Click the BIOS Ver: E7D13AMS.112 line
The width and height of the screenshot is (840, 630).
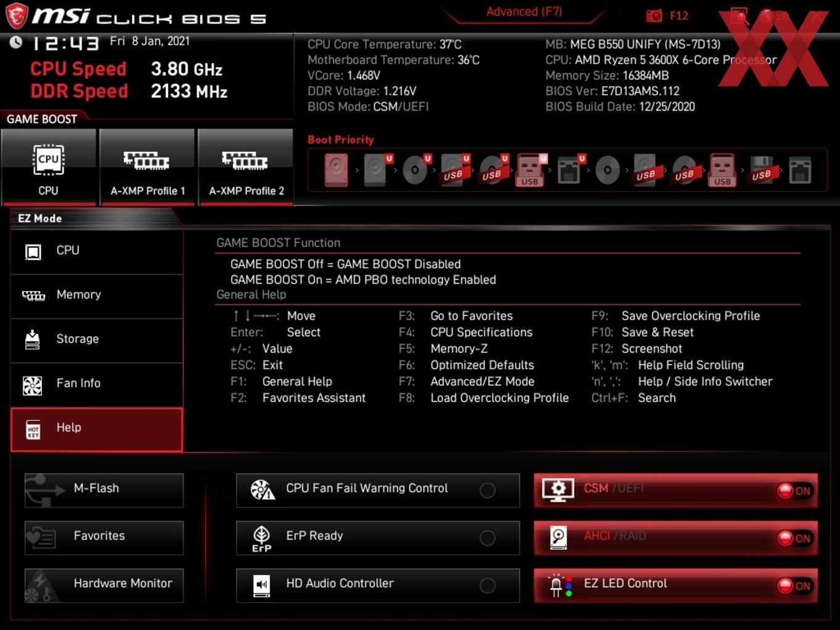(613, 91)
